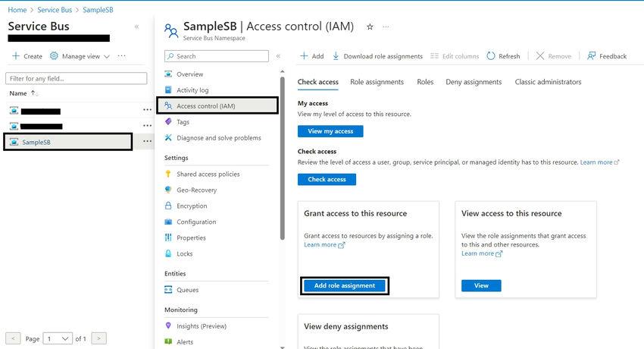
Task: Switch to the Role assignments tab
Action: coord(377,82)
